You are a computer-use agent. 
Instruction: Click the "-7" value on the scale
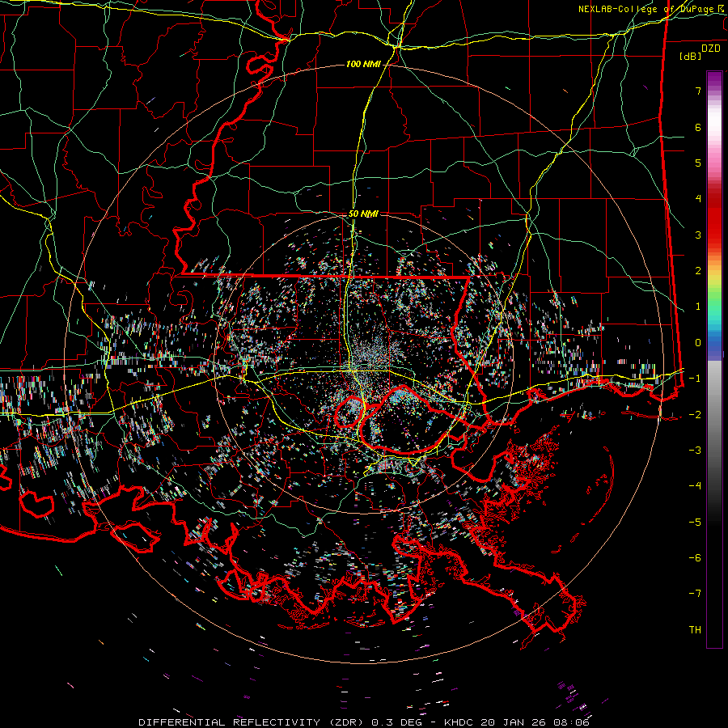pos(695,594)
